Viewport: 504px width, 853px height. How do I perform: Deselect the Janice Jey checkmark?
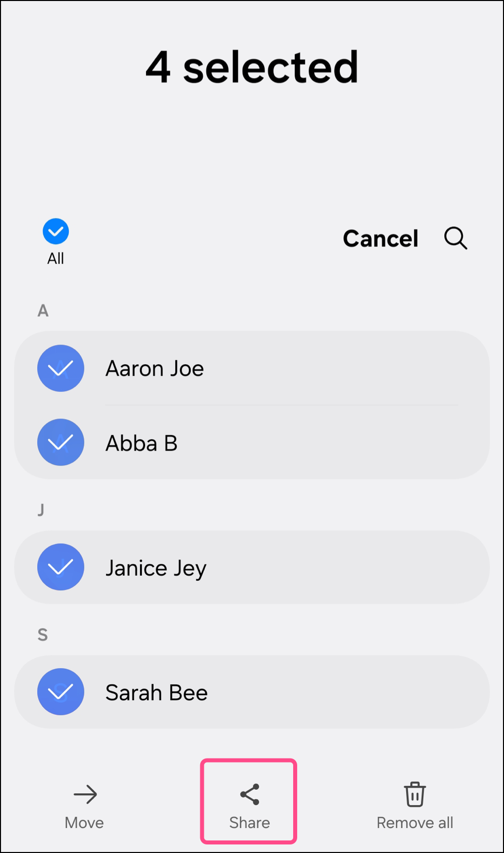(x=61, y=567)
